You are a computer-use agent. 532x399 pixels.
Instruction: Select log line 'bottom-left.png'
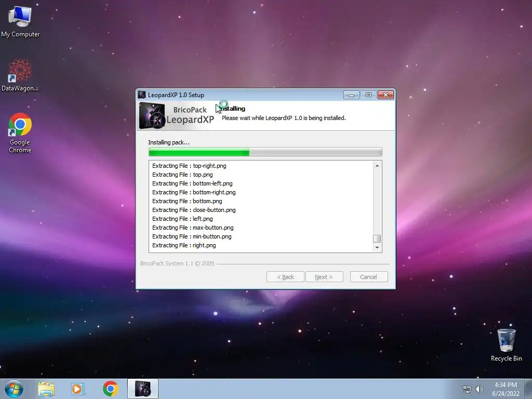[192, 183]
